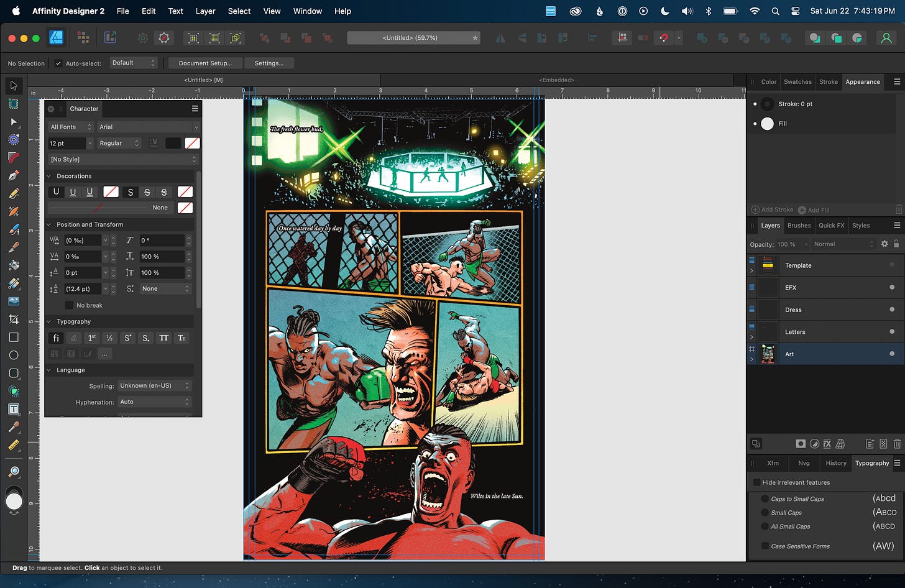The height and width of the screenshot is (588, 905).
Task: Open the Spelling language dropdown
Action: pos(154,385)
